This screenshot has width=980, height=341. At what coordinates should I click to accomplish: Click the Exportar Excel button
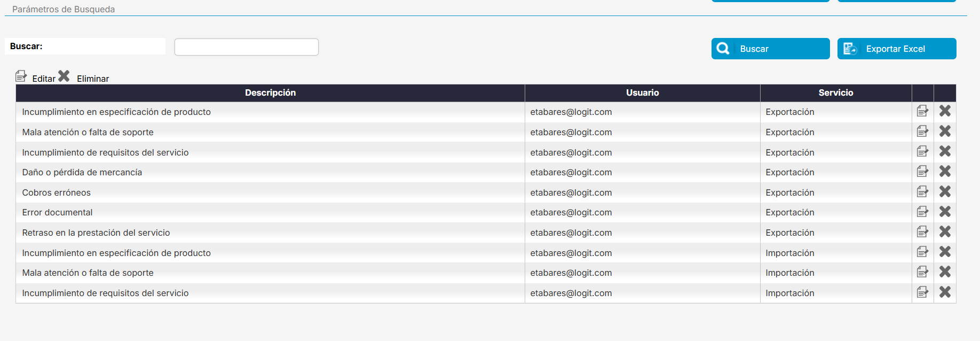(897, 49)
